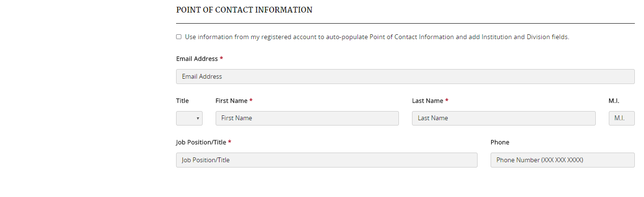Click the Last Name field label
The image size is (644, 197).
click(427, 101)
